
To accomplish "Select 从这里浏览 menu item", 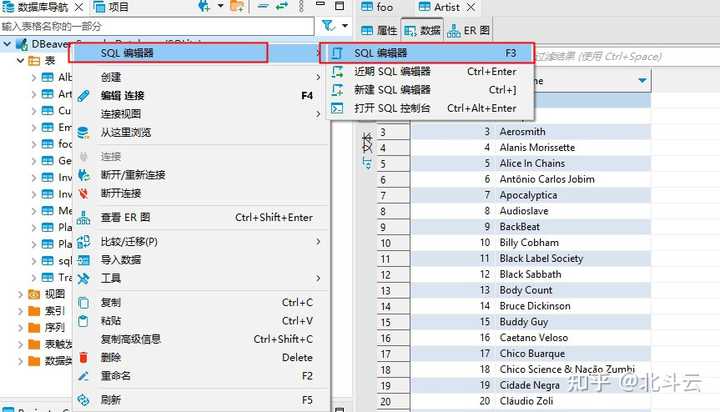I will [x=201, y=133].
